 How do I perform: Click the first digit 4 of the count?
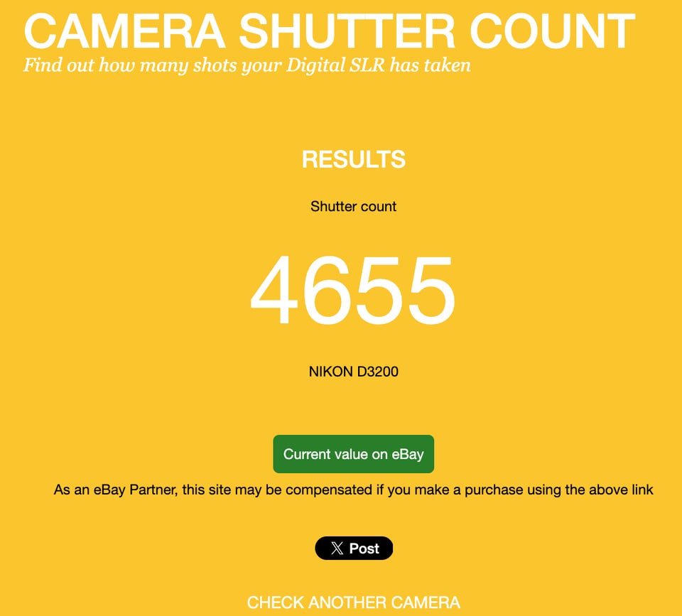tap(274, 290)
